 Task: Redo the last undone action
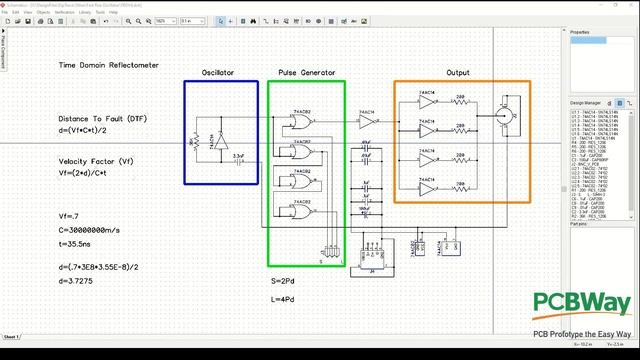coord(116,21)
